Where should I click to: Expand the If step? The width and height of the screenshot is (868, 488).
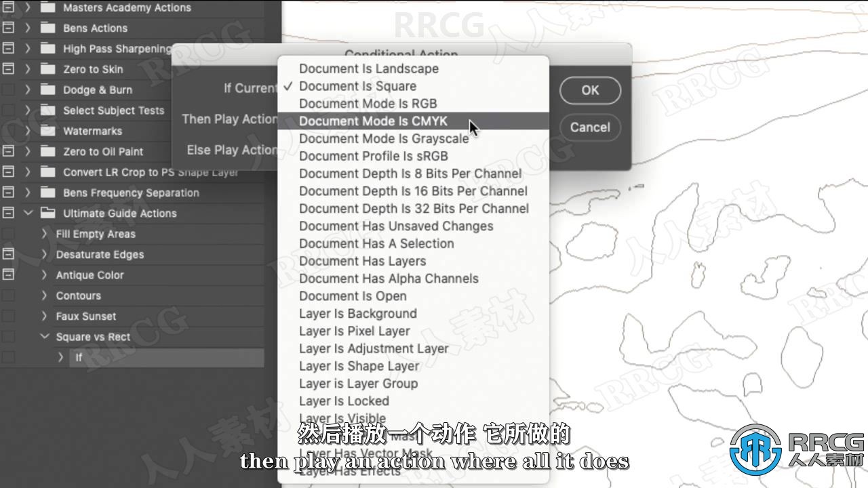[60, 357]
